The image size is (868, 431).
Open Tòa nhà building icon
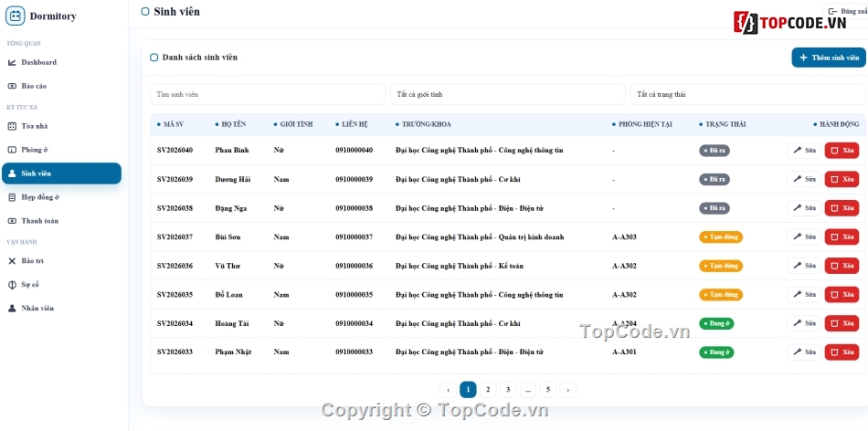pos(12,126)
